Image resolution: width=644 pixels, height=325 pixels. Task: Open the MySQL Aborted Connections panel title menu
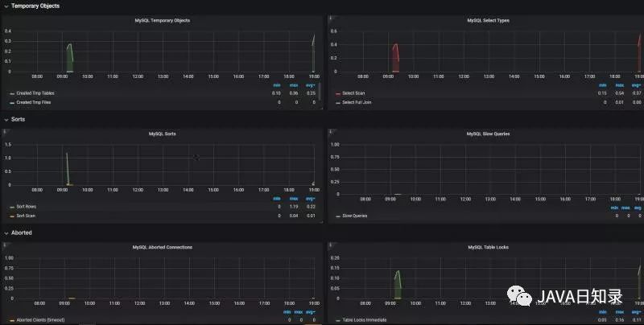[x=163, y=247]
